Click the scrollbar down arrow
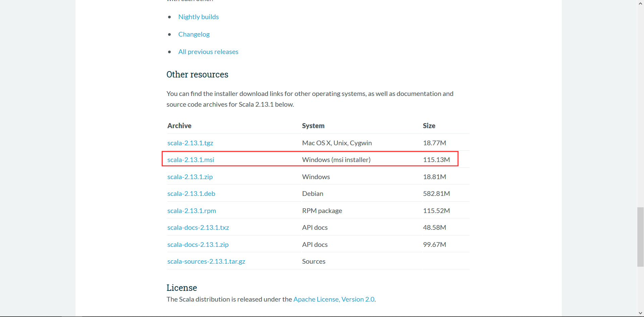644x317 pixels. tap(640, 313)
